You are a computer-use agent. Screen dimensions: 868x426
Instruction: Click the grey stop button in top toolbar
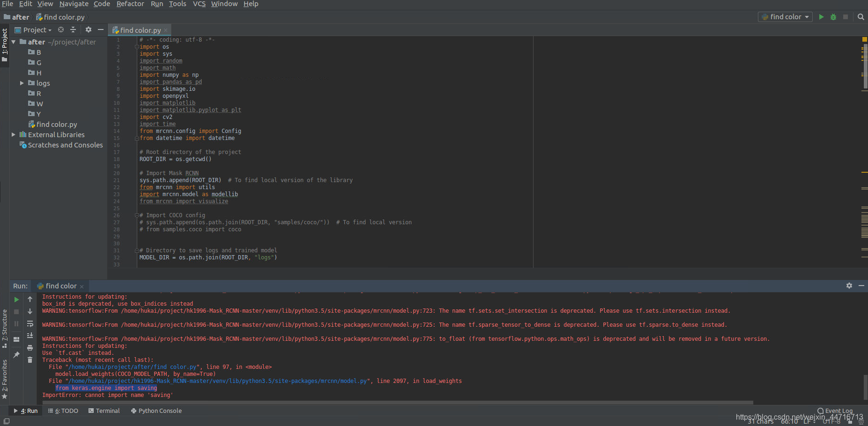(846, 17)
